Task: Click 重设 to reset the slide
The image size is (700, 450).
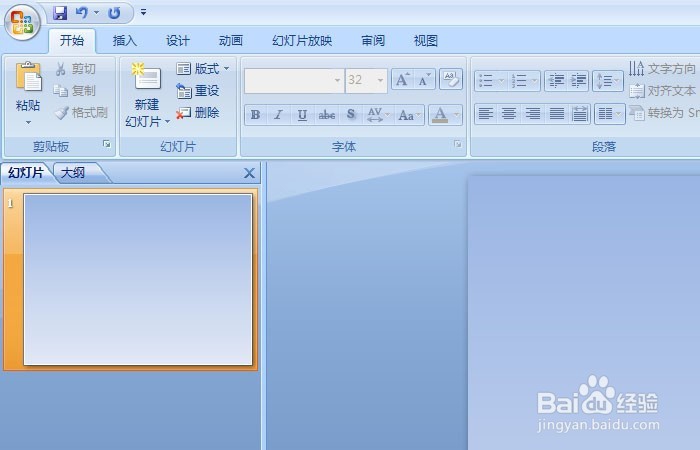Action: tap(198, 91)
